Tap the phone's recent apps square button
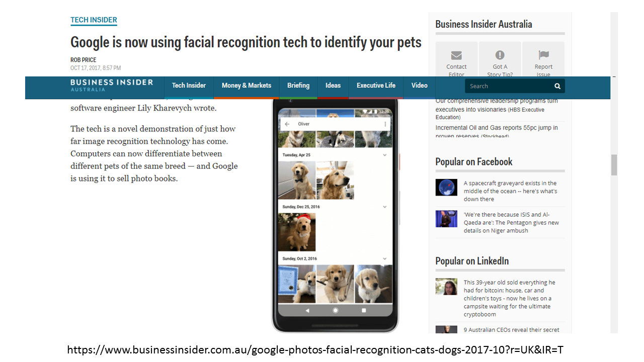 click(364, 311)
